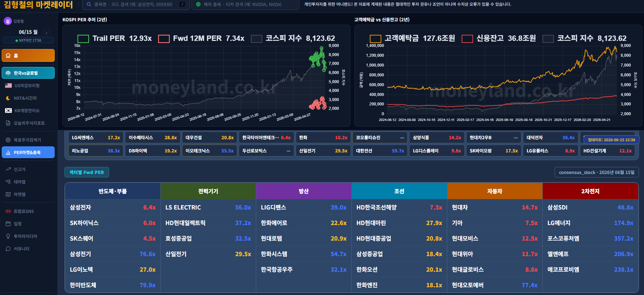This screenshot has height=295, width=644.
Task: Open the 대한전선 59.7x stock chip
Action: tap(380, 151)
